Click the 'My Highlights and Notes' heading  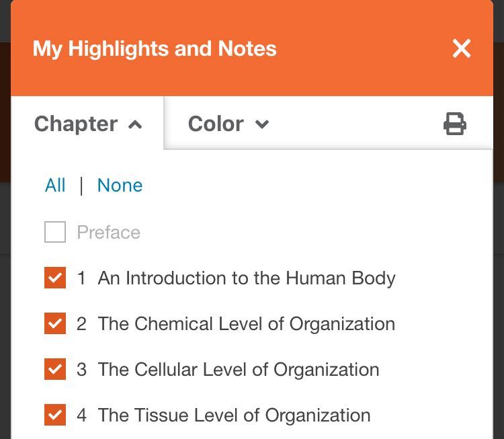coord(155,49)
